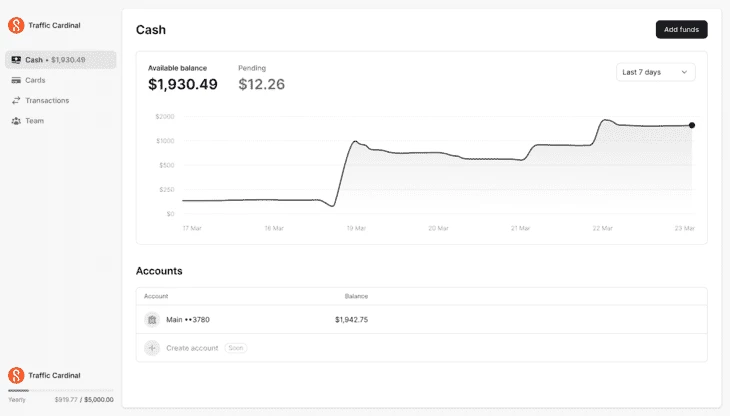
Task: Click the Pending $12.26 amount
Action: tap(261, 85)
